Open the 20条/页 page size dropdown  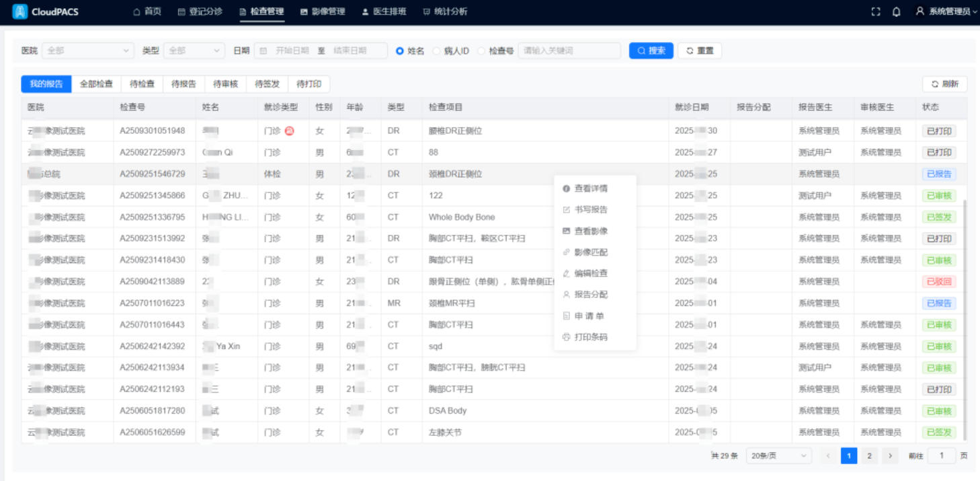[779, 456]
